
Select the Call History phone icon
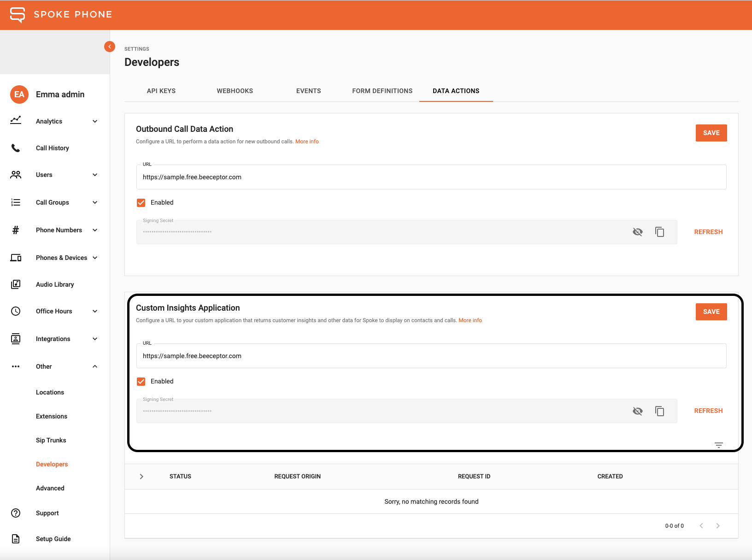[x=16, y=147]
